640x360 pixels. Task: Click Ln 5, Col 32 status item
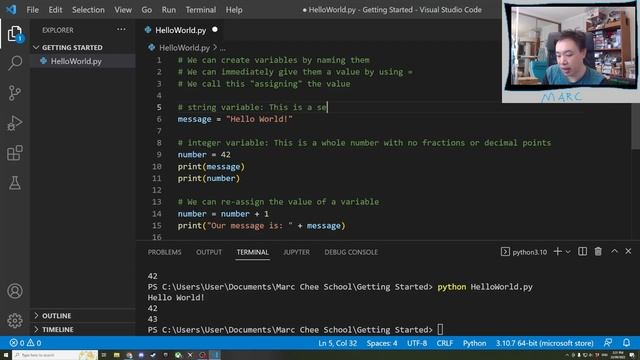[338, 343]
